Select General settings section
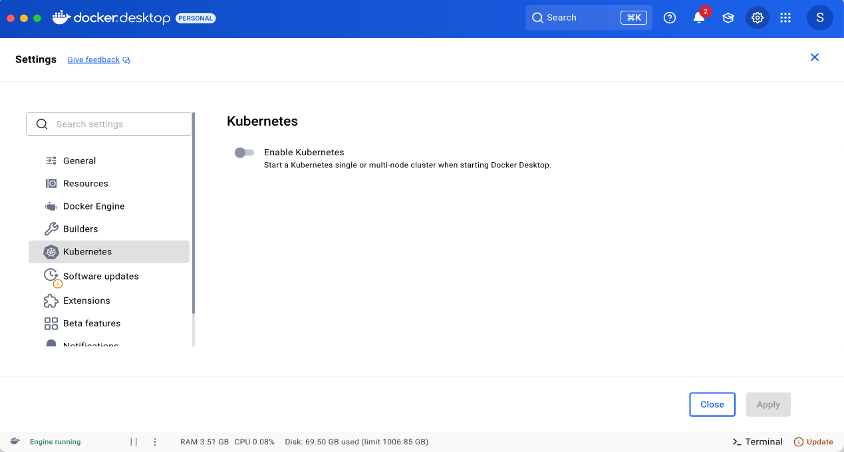Screen dimensions: 844x452 pos(109,160)
